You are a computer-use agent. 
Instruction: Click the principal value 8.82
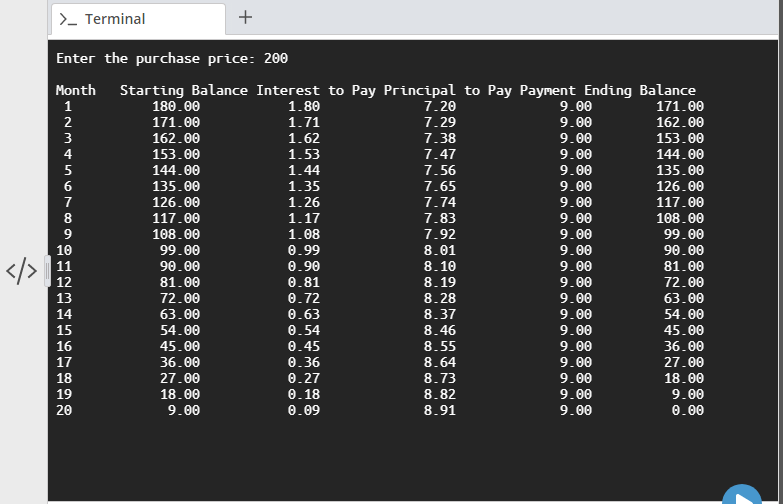point(439,394)
